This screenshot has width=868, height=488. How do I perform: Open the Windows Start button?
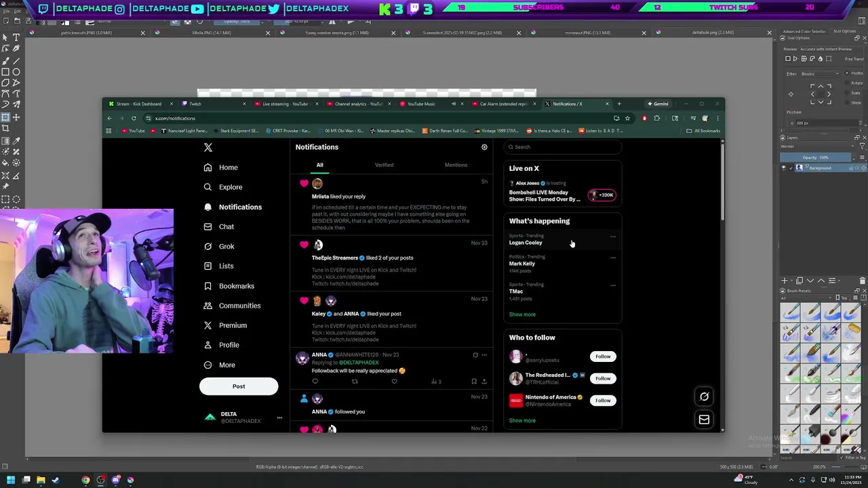(x=10, y=480)
